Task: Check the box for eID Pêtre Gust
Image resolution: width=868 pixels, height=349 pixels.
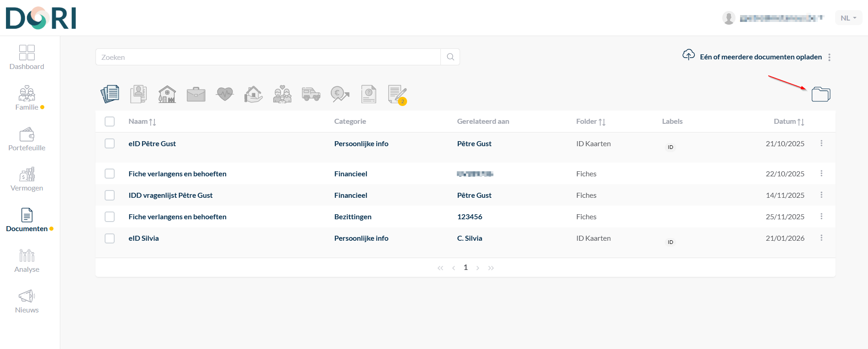Action: click(110, 143)
